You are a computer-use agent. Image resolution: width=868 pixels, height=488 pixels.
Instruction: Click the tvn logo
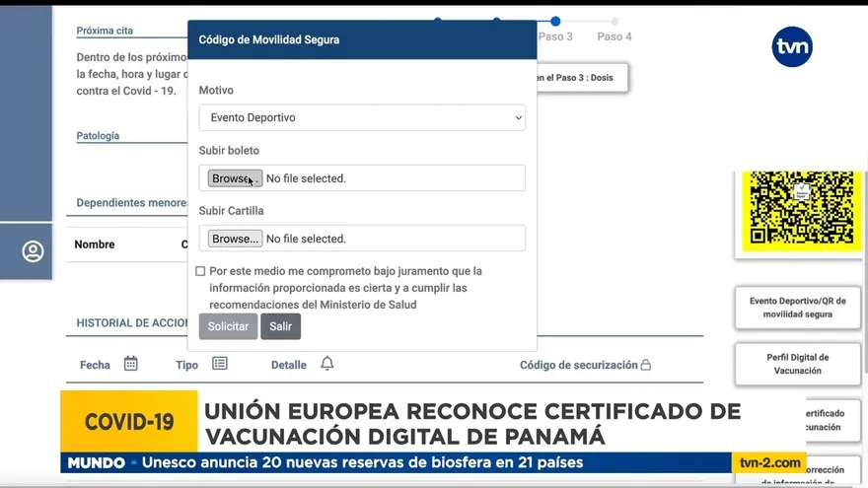tap(792, 47)
